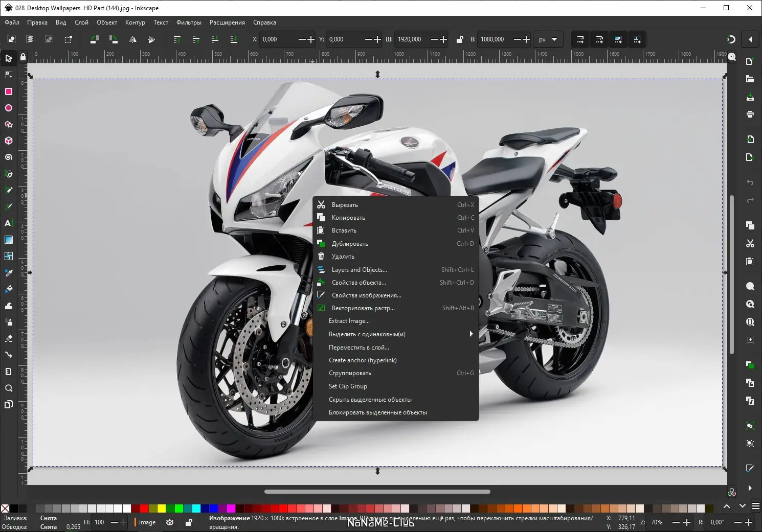Select the red Rectangle tool
The height and width of the screenshot is (532, 762).
(x=9, y=91)
